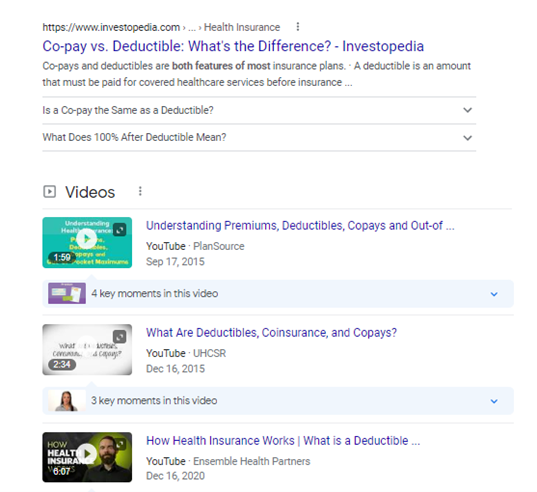Click the chevron for the 4 key moments row

tap(494, 294)
